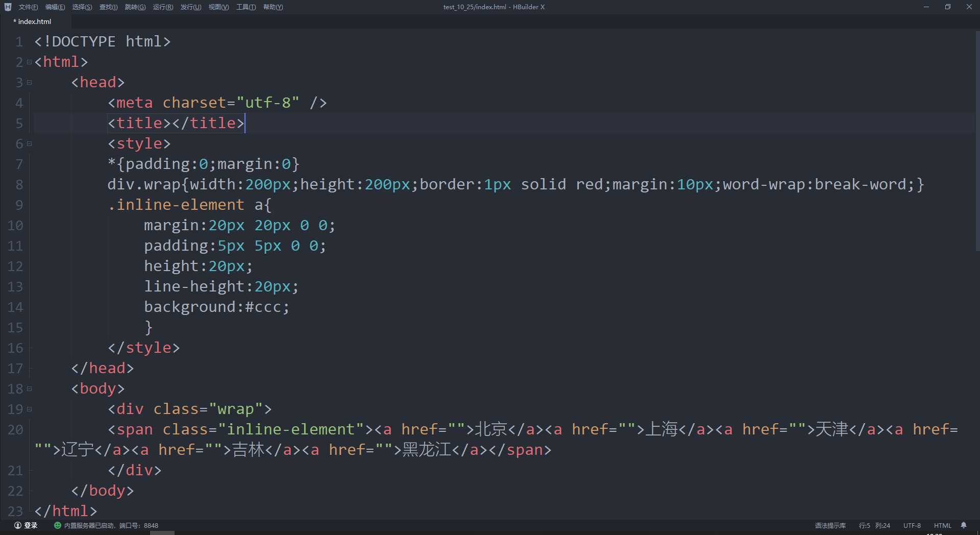Open the 工具(T) menu
980x535 pixels.
tap(246, 7)
